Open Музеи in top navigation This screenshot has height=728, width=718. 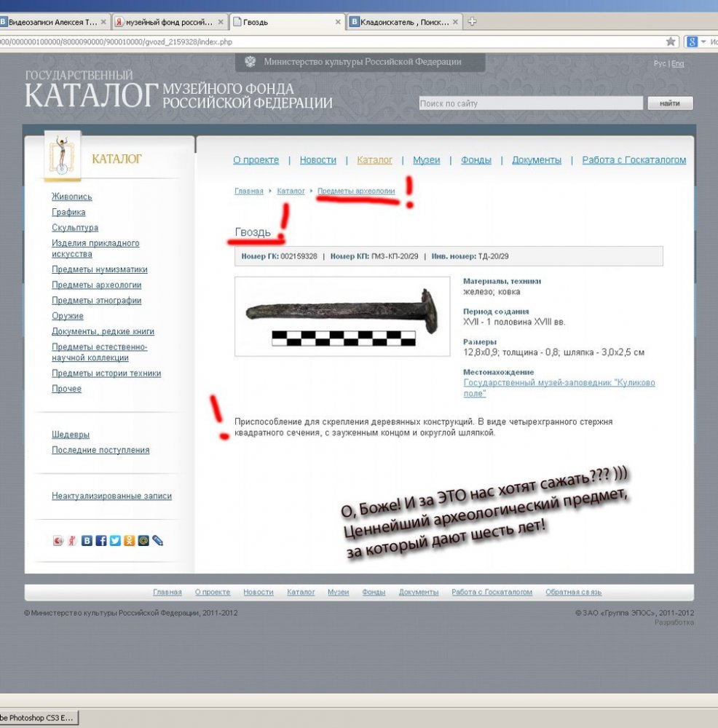pyautogui.click(x=426, y=160)
